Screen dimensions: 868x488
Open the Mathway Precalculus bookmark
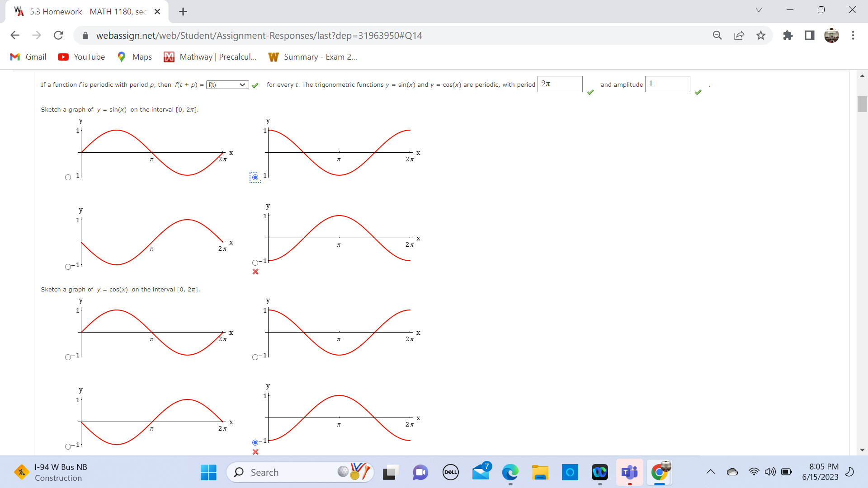click(210, 57)
